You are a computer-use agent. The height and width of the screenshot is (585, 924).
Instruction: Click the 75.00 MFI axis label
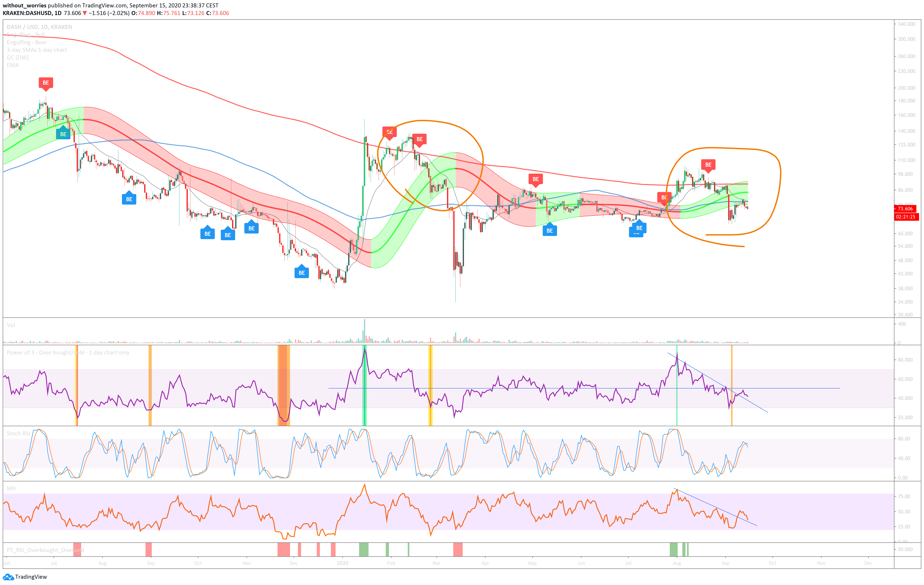coord(904,496)
